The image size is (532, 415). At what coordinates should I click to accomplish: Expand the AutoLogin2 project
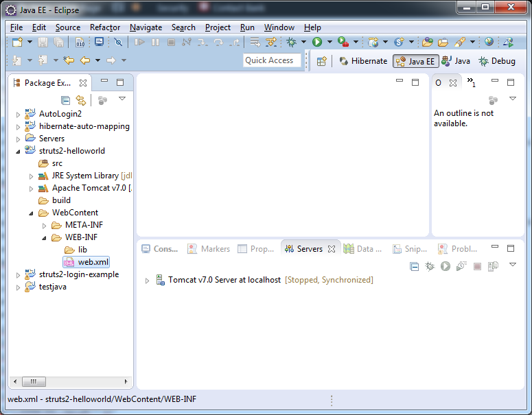18,115
